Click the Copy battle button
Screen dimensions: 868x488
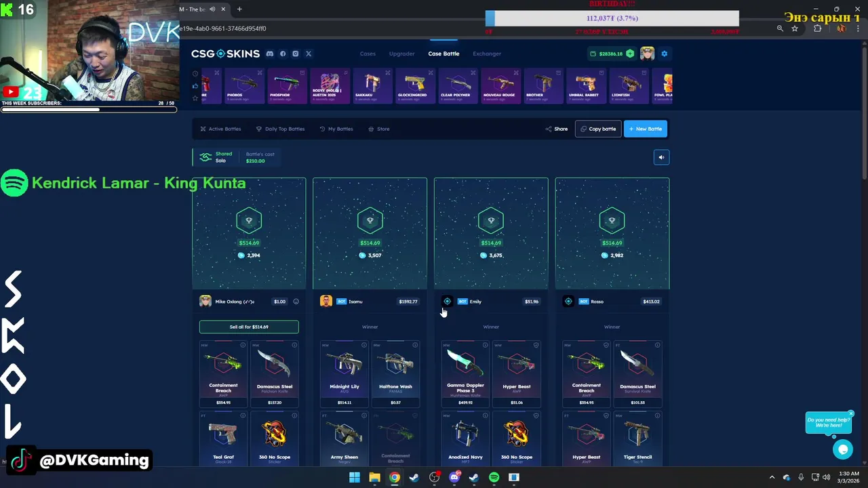[598, 129]
